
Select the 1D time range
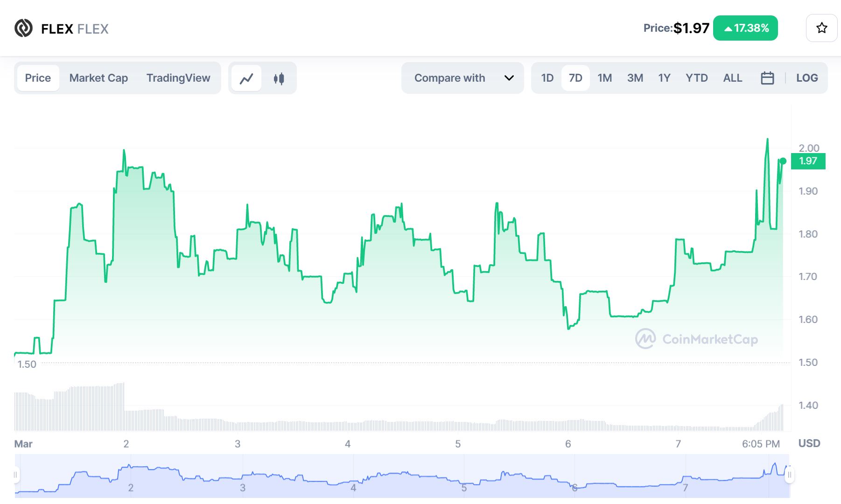[547, 78]
